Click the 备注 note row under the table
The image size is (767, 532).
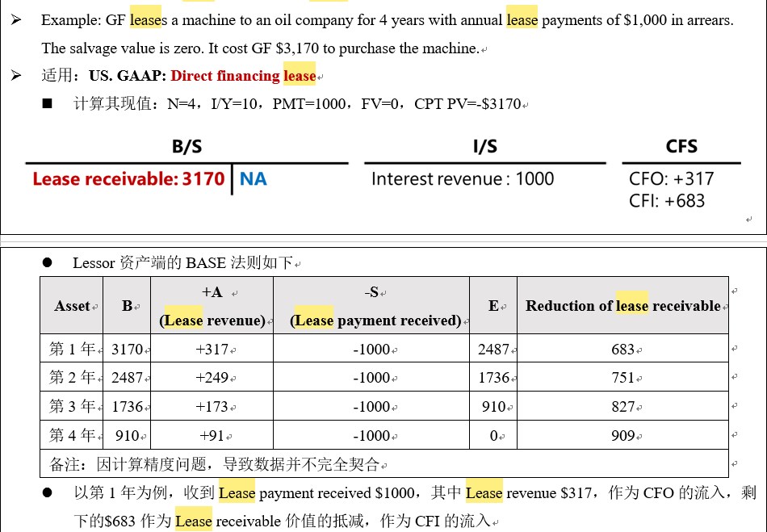(384, 463)
